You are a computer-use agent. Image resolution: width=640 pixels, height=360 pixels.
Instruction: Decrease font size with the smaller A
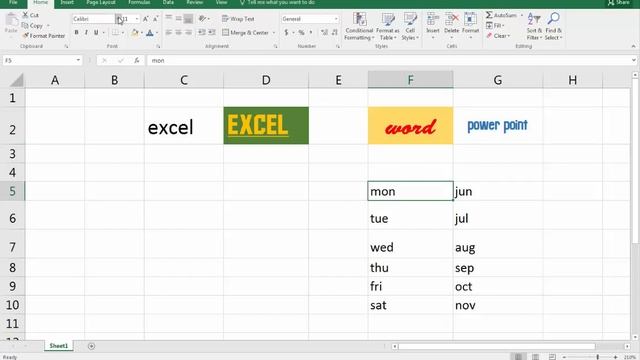[x=156, y=19]
